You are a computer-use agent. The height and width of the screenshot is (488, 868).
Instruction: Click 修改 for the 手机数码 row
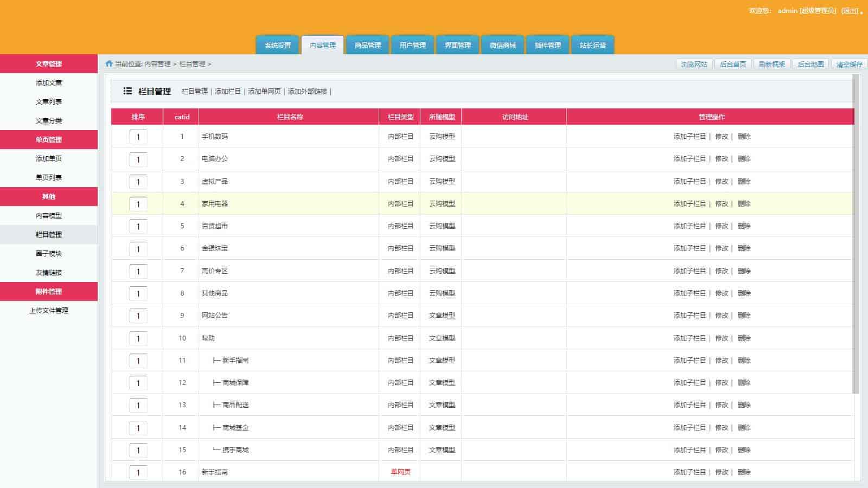722,137
